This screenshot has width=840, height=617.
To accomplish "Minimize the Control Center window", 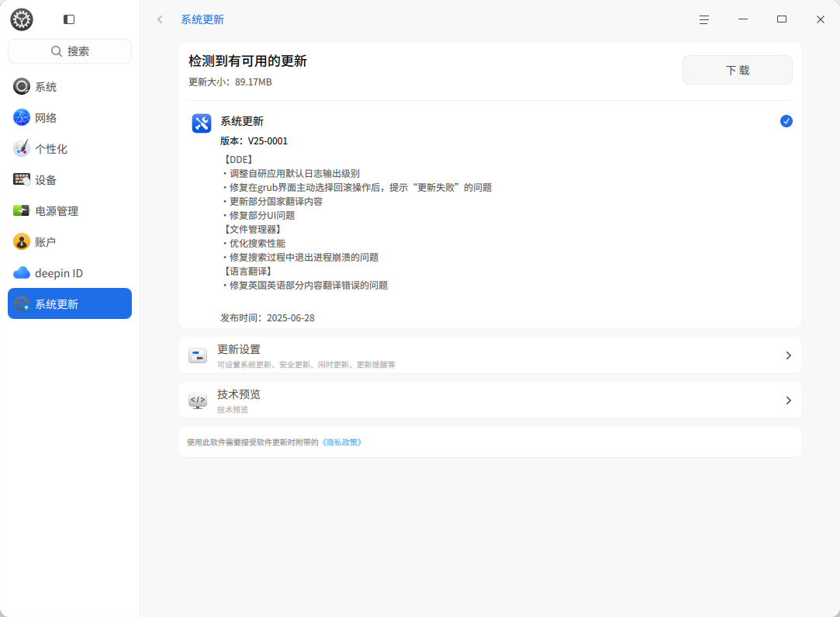I will 743,20.
